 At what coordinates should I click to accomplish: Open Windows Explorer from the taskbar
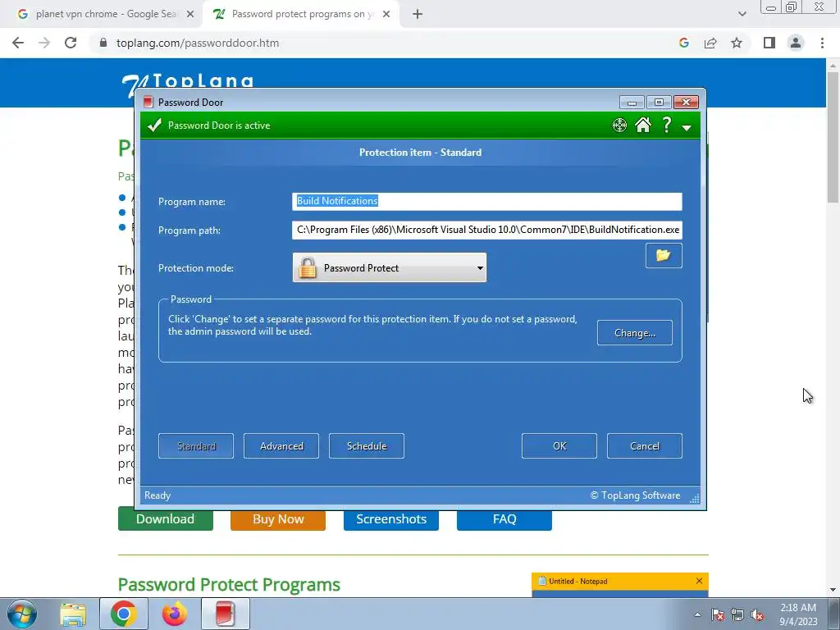[73, 614]
